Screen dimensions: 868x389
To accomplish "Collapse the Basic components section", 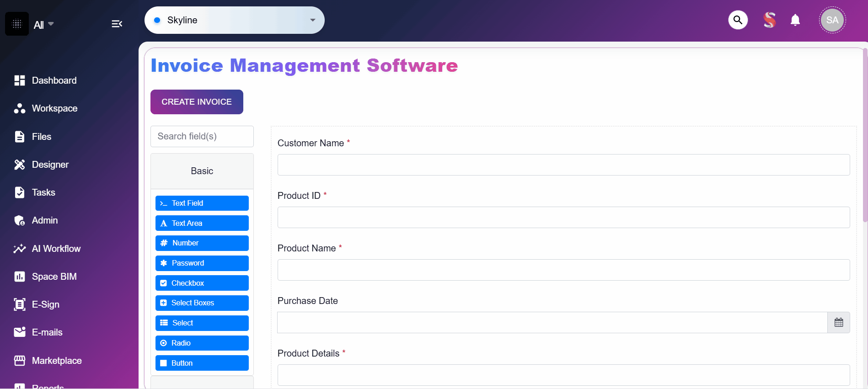I will (202, 171).
